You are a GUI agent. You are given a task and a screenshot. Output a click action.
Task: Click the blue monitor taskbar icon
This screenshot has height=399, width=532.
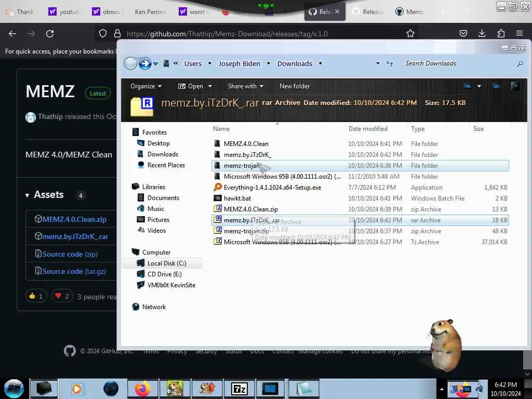coord(270,389)
